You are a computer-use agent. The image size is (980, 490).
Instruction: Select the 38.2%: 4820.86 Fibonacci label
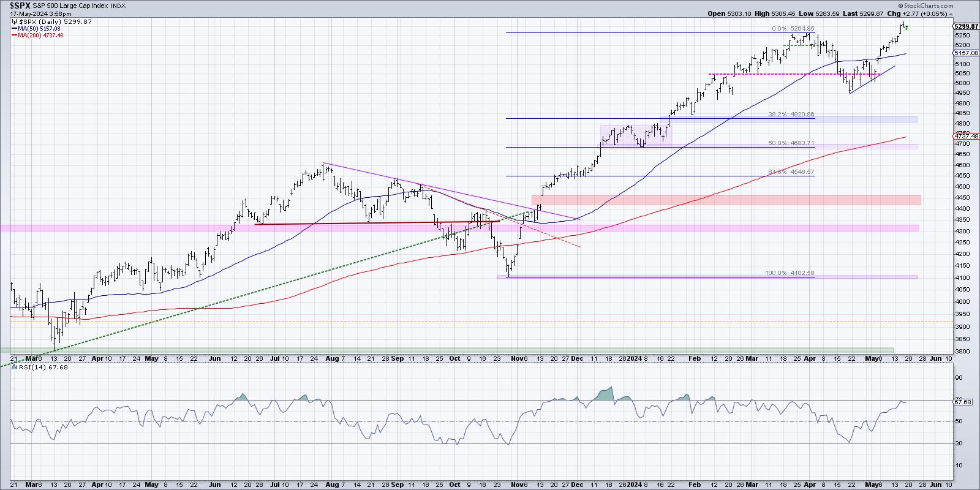coord(791,115)
